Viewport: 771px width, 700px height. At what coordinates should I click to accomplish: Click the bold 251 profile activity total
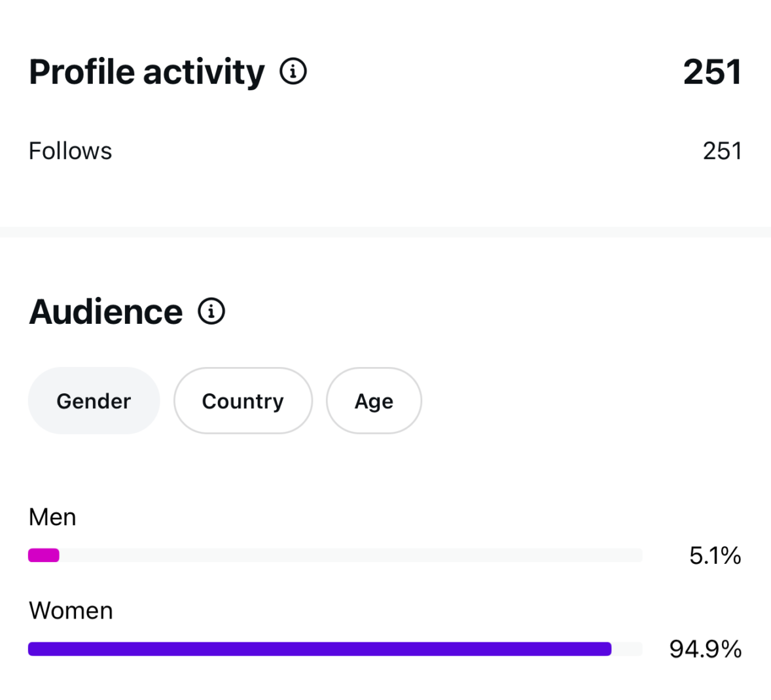coord(712,72)
